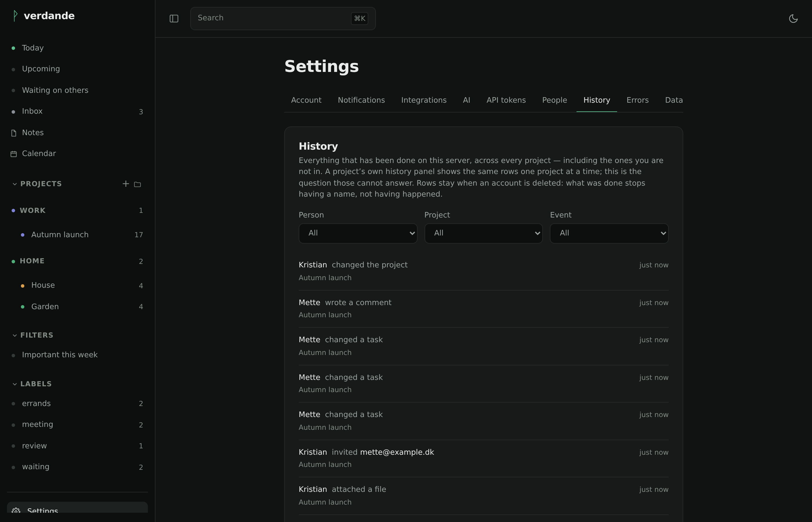The image size is (812, 522).
Task: Focus the Search field
Action: [x=283, y=19]
